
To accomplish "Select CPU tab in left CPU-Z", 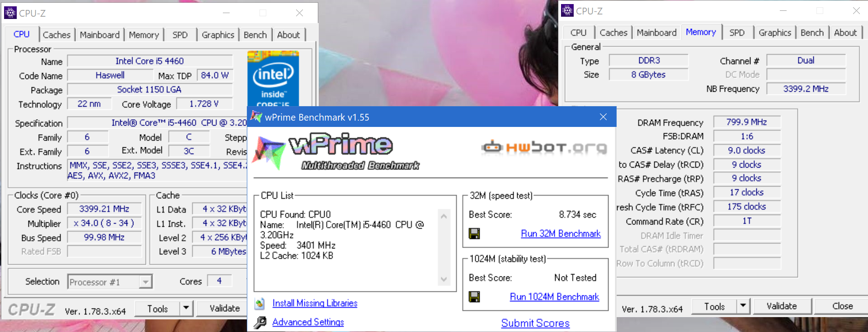I will (21, 34).
